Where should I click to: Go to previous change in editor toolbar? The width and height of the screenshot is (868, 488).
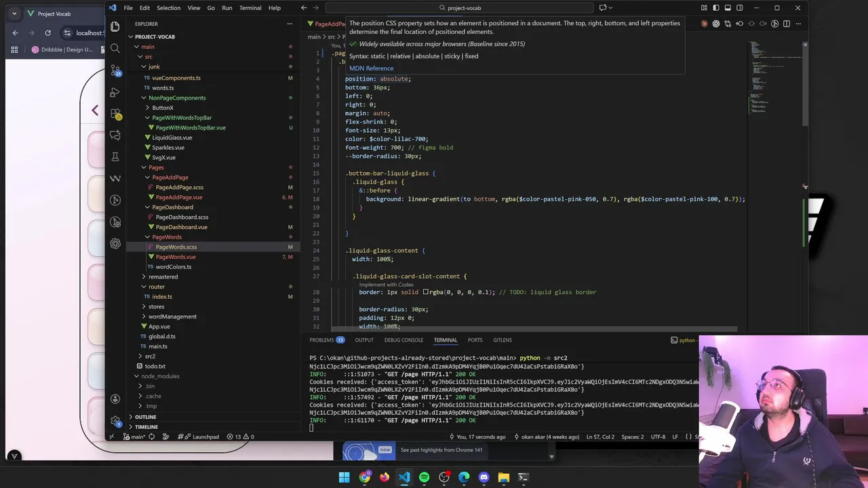click(x=740, y=24)
